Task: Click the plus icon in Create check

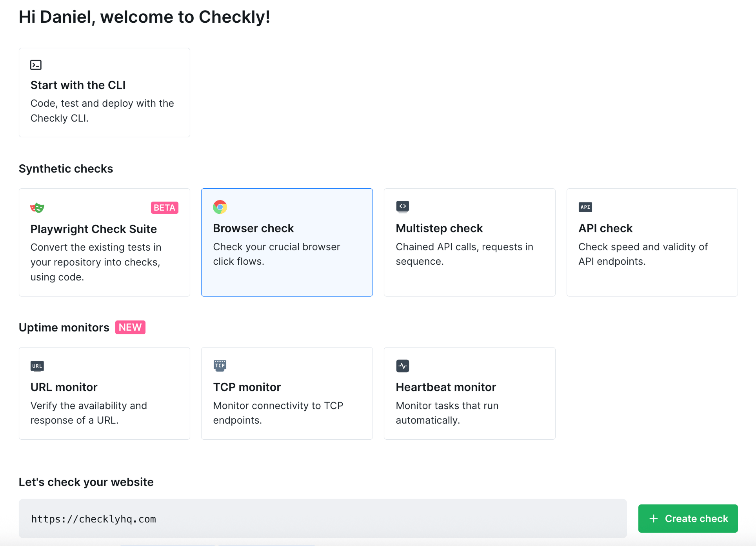Action: tap(653, 519)
